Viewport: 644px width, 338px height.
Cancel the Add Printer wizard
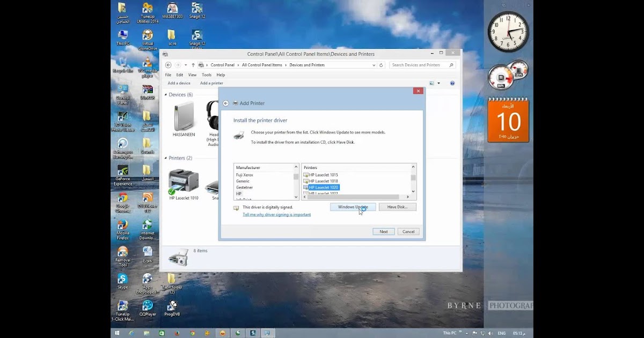coord(408,232)
